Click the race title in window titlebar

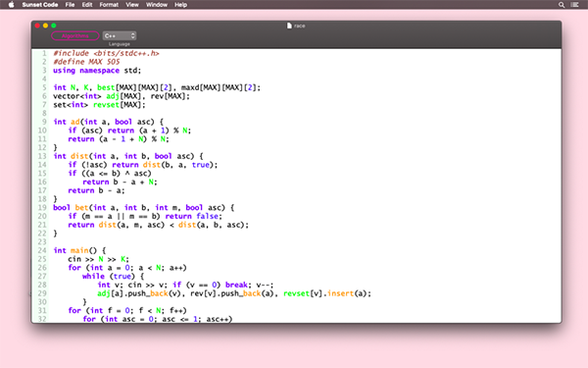click(x=299, y=26)
